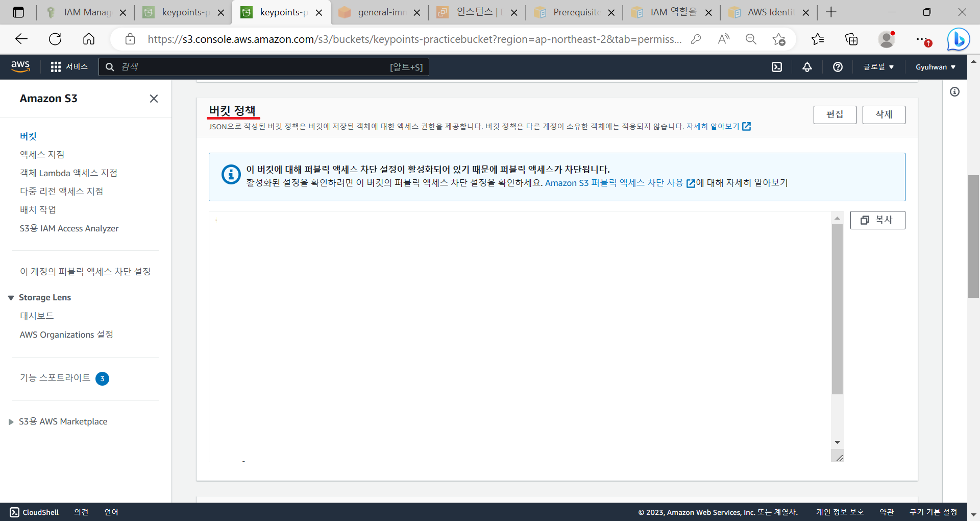
Task: Click the AWS logo home icon
Action: pyautogui.click(x=20, y=66)
